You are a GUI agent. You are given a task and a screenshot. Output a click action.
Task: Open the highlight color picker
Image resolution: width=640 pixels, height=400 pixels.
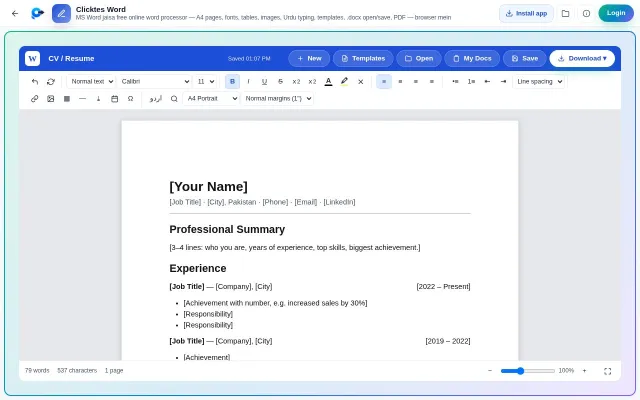click(344, 82)
